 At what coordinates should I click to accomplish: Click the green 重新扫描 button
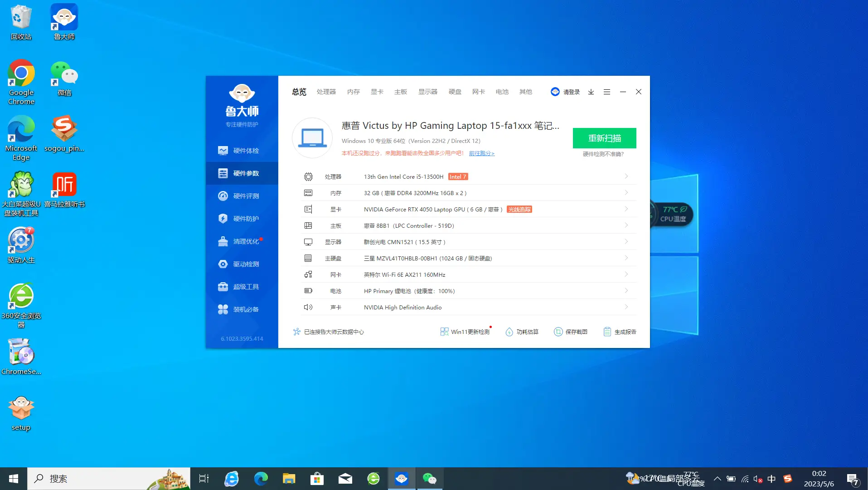click(x=605, y=138)
